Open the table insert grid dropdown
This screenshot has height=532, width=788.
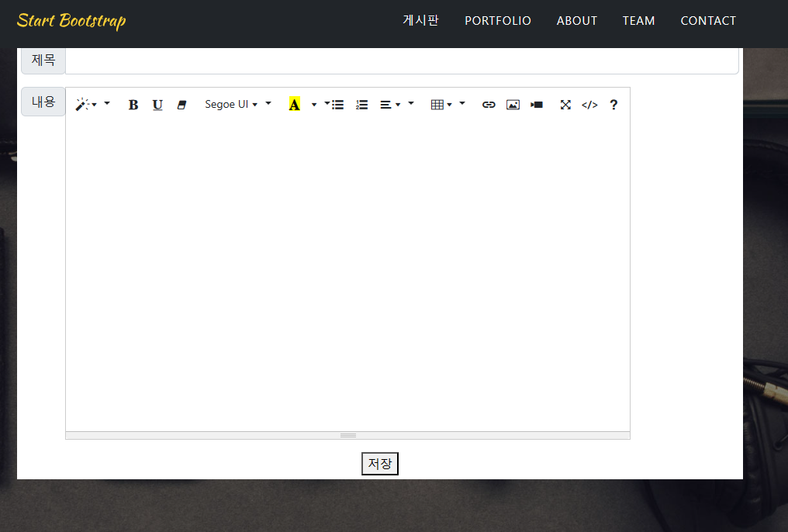point(442,105)
